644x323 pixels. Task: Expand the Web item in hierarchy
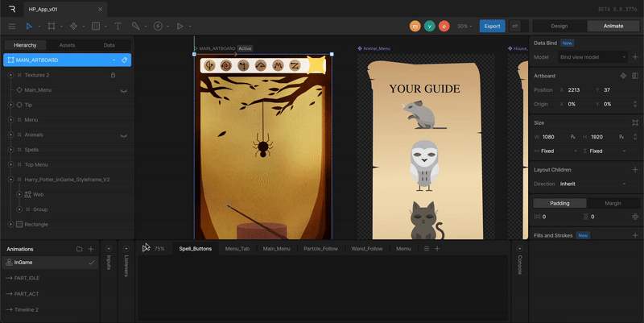tap(19, 194)
